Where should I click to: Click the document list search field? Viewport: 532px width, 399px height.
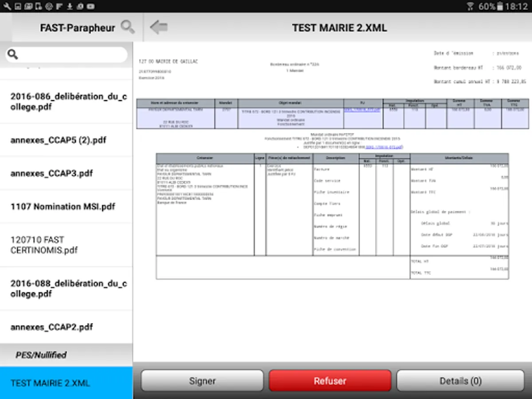[x=66, y=55]
